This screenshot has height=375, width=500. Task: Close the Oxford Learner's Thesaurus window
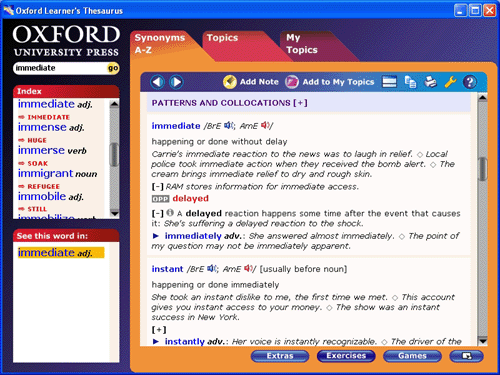pyautogui.click(x=490, y=11)
